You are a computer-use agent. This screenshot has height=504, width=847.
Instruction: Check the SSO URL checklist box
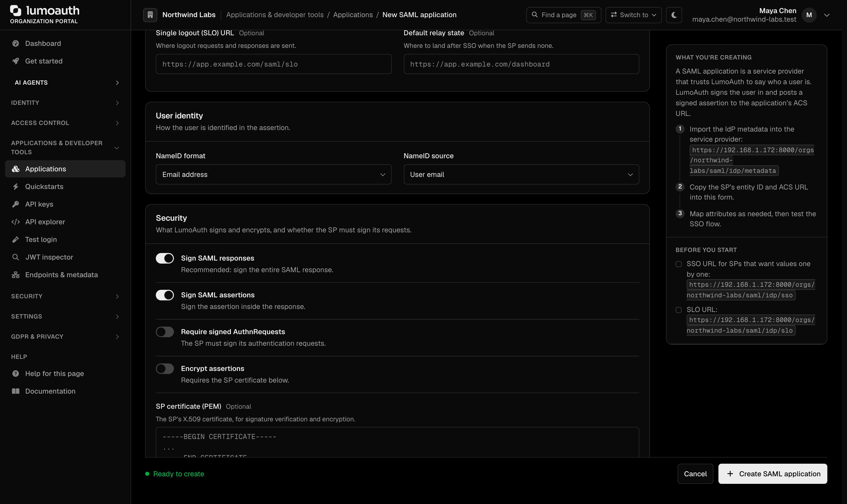pyautogui.click(x=679, y=264)
